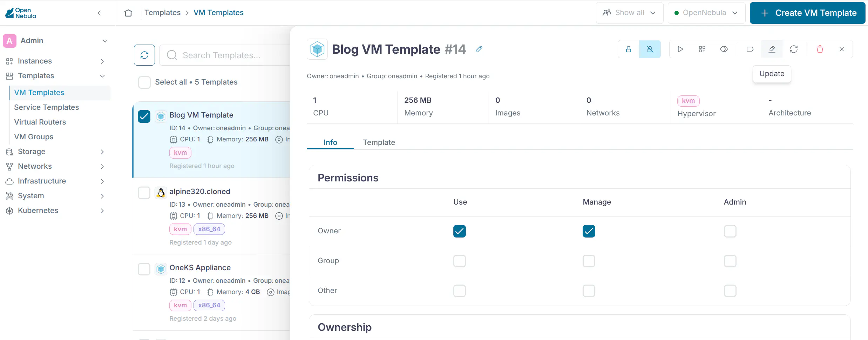Uncheck Owner Use permission
The image size is (868, 340).
tap(460, 231)
